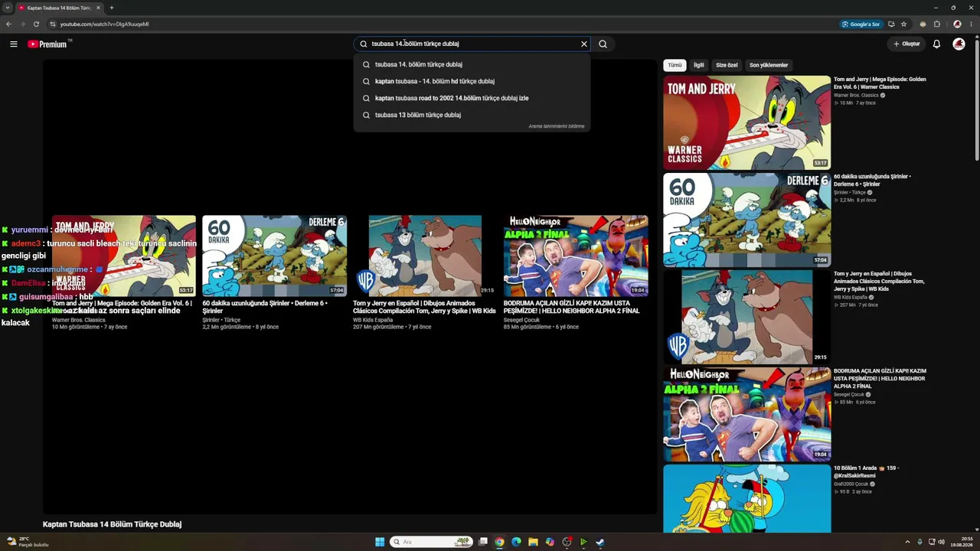Open the Chrome extensions puzzle icon
The image size is (980, 551).
936,24
